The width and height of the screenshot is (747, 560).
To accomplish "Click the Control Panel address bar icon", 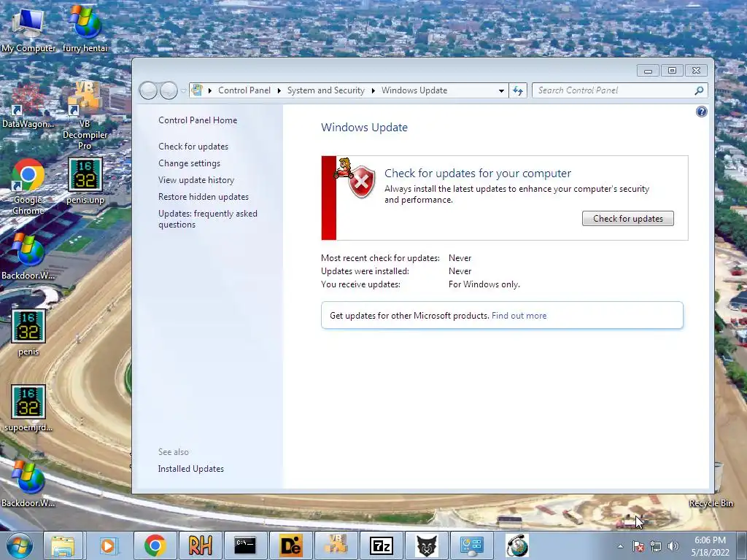I will click(197, 90).
